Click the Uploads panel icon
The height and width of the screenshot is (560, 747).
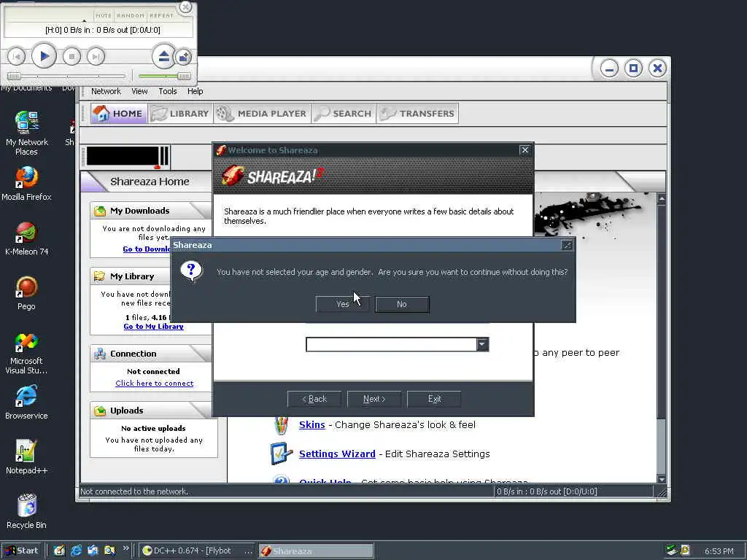tap(99, 411)
